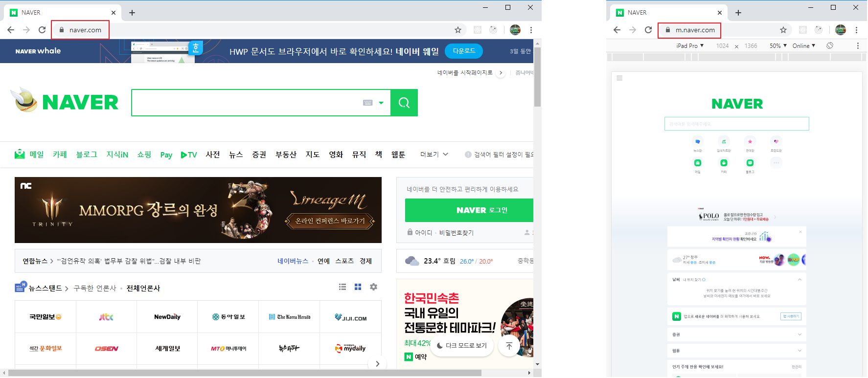Open the Online throttling dropdown
Screen dimensions: 868x378
point(804,46)
